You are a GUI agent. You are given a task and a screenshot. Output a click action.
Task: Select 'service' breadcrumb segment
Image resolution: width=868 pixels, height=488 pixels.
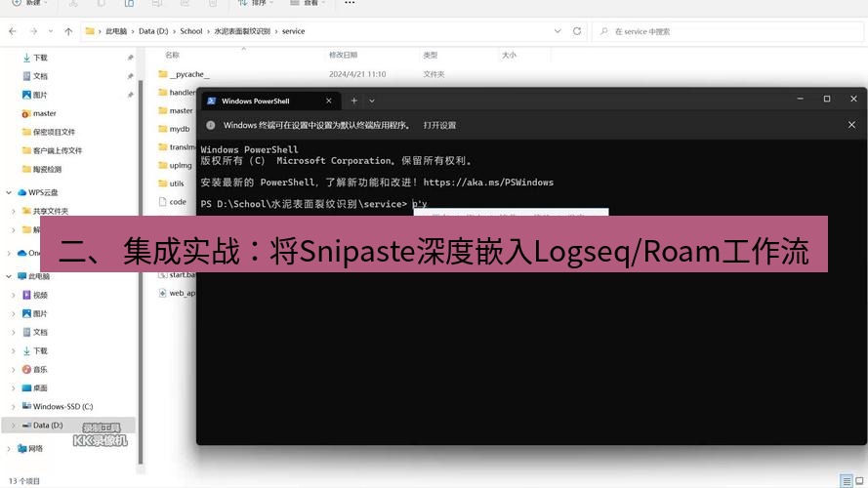coord(293,31)
